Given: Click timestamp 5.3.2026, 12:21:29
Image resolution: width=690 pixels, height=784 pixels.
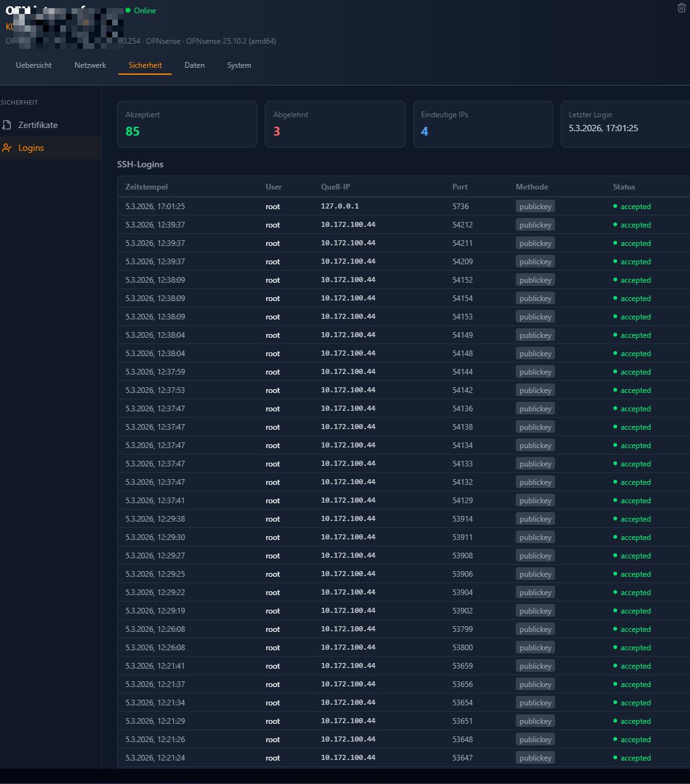Looking at the screenshot, I should click(155, 721).
